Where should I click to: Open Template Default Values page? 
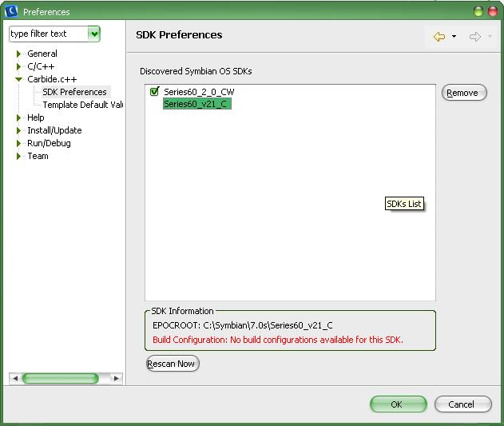82,105
